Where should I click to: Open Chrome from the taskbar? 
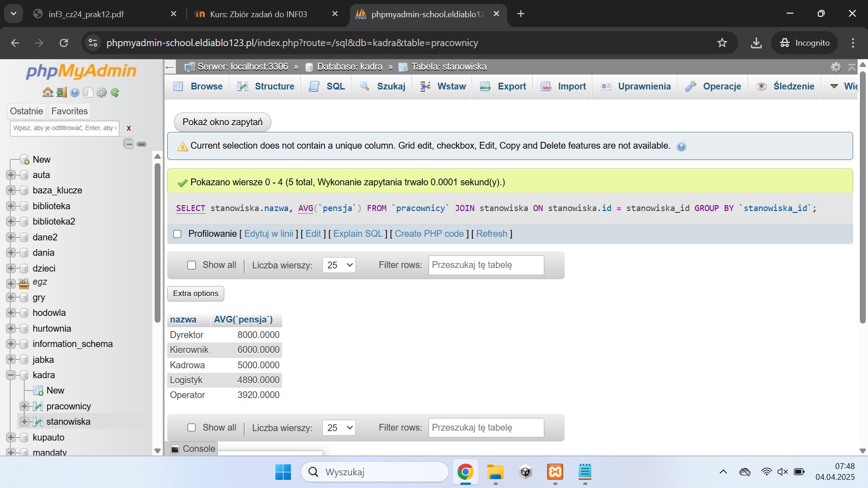point(465,472)
